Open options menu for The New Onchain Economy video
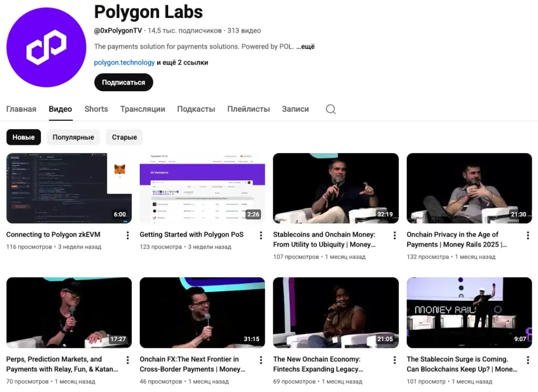This screenshot has height=392, width=538. 395,360
